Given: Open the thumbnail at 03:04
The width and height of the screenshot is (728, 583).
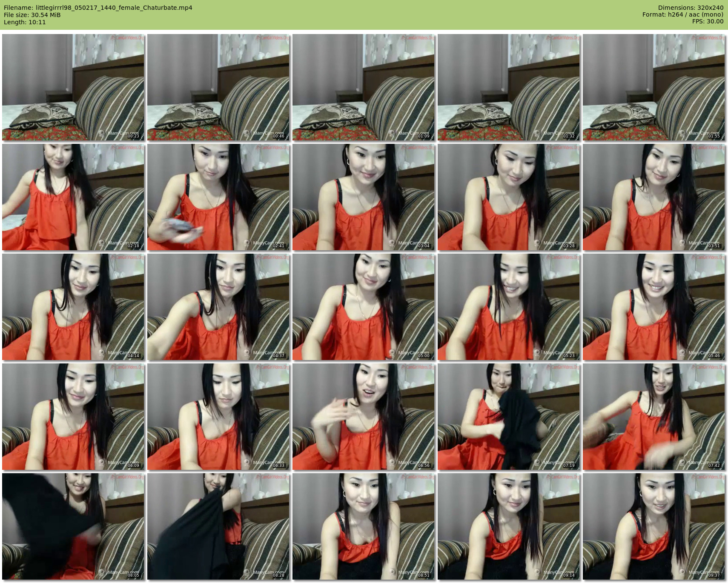Looking at the screenshot, I should 364,197.
